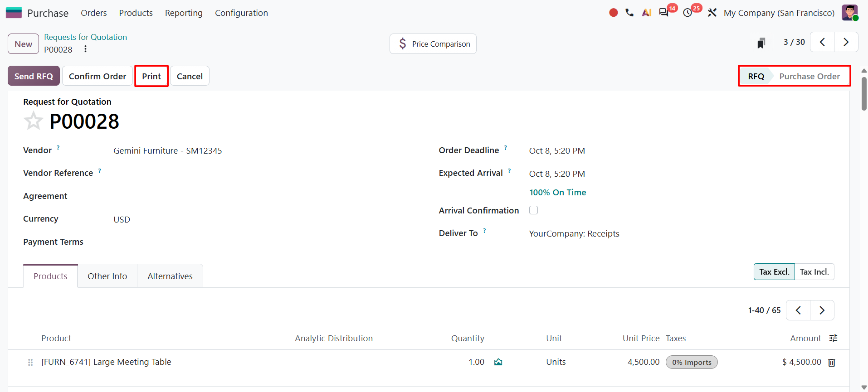Switch totals to Tax Excl.

pos(774,272)
